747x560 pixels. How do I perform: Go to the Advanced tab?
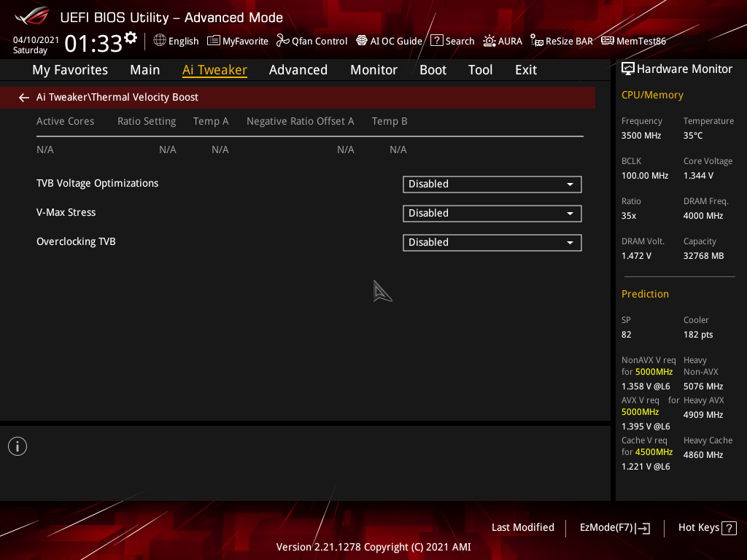click(298, 70)
